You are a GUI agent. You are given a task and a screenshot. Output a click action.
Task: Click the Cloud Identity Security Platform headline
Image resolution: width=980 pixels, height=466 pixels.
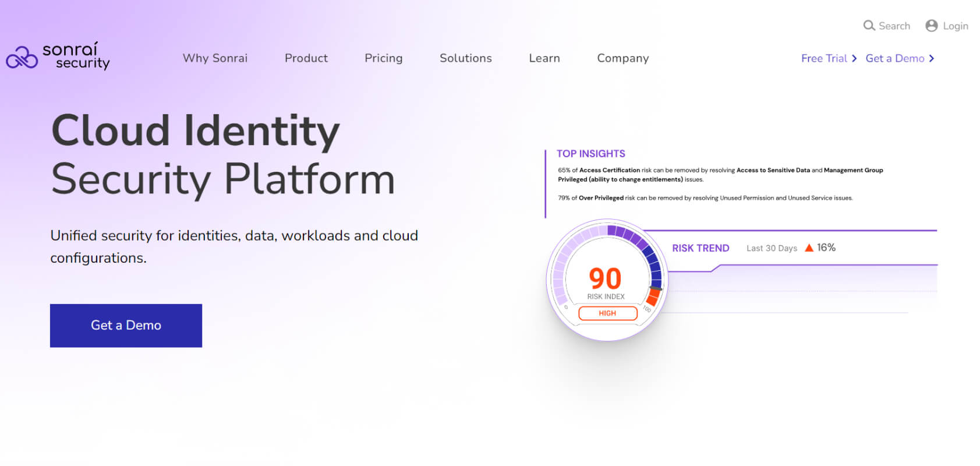tap(223, 155)
